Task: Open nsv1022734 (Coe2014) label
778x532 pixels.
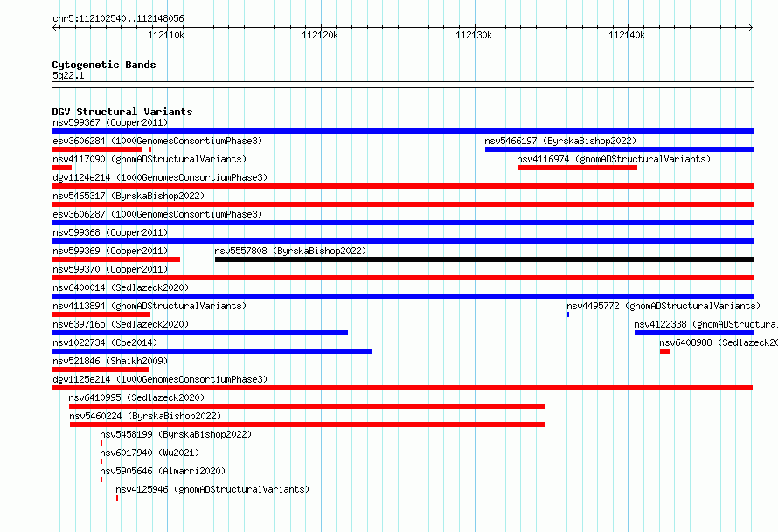Action: click(105, 342)
